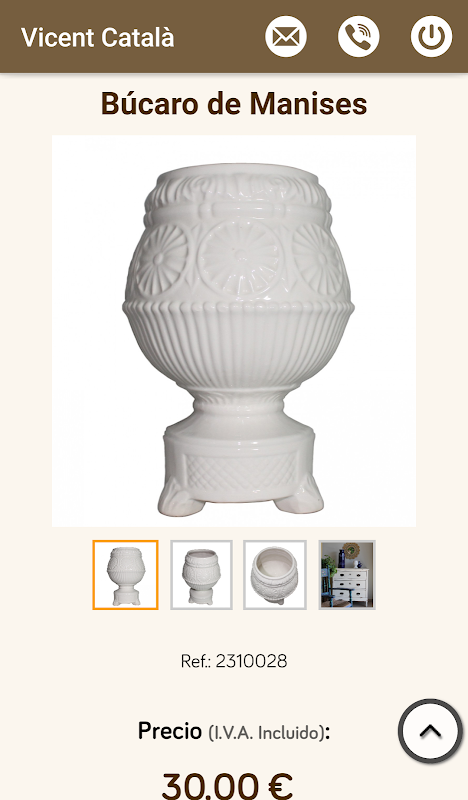The width and height of the screenshot is (468, 800).
Task: Display the room scene with dresser thumbnail
Action: click(347, 575)
